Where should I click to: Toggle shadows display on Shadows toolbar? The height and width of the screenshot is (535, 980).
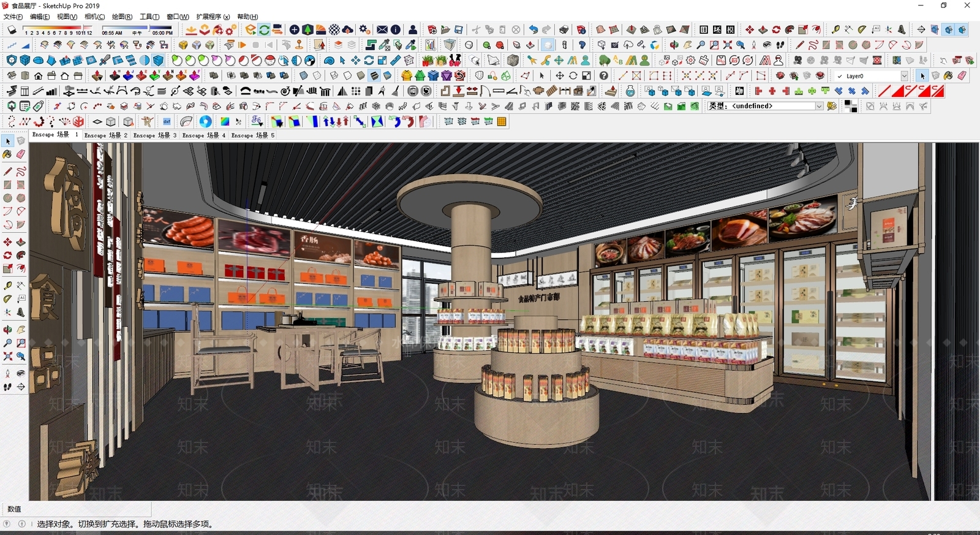tap(12, 29)
